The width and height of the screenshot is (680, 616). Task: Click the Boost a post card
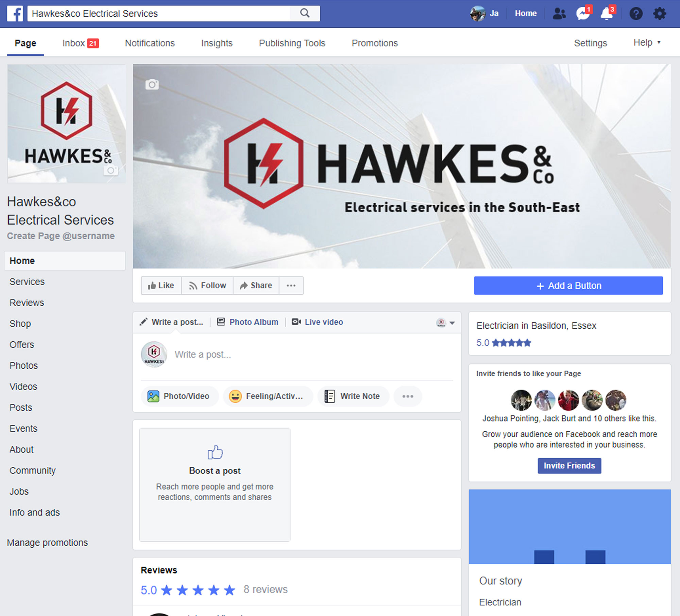coord(215,485)
